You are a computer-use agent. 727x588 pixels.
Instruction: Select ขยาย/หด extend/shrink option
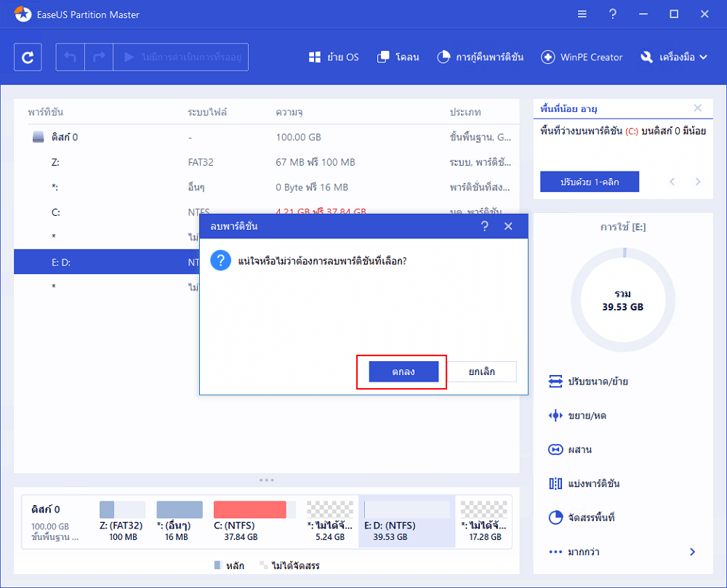577,416
